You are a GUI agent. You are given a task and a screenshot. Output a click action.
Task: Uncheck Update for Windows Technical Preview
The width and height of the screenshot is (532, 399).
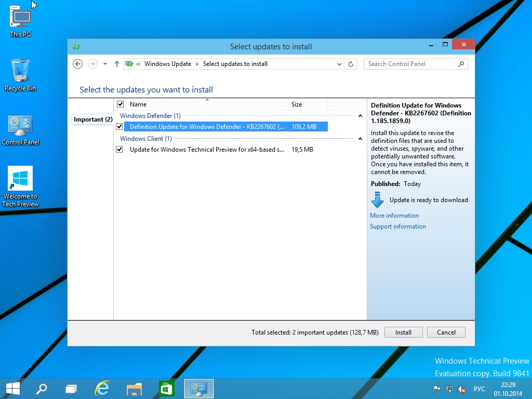[119, 149]
